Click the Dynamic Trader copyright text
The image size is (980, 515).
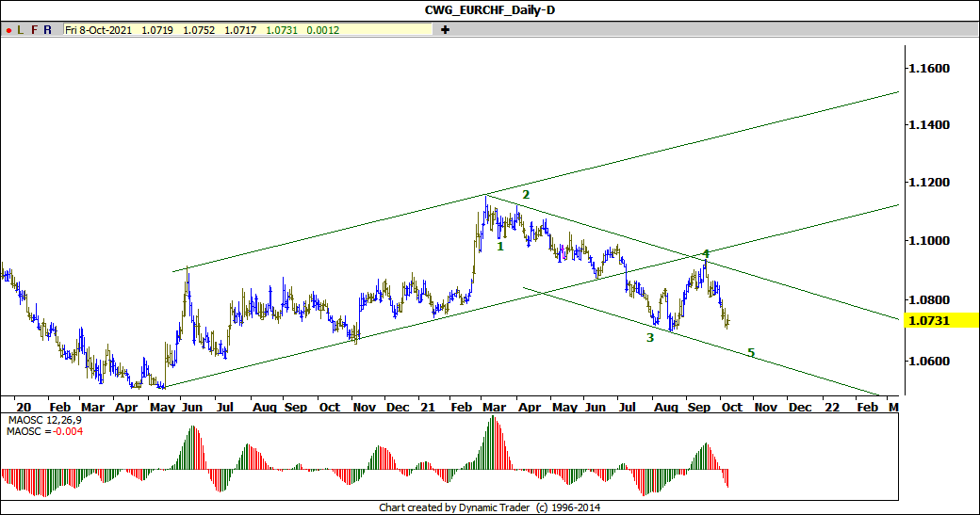[x=489, y=507]
